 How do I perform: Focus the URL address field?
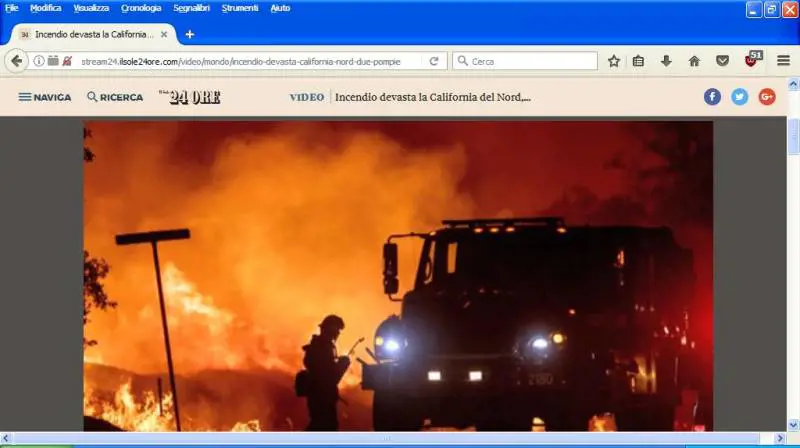click(x=241, y=61)
